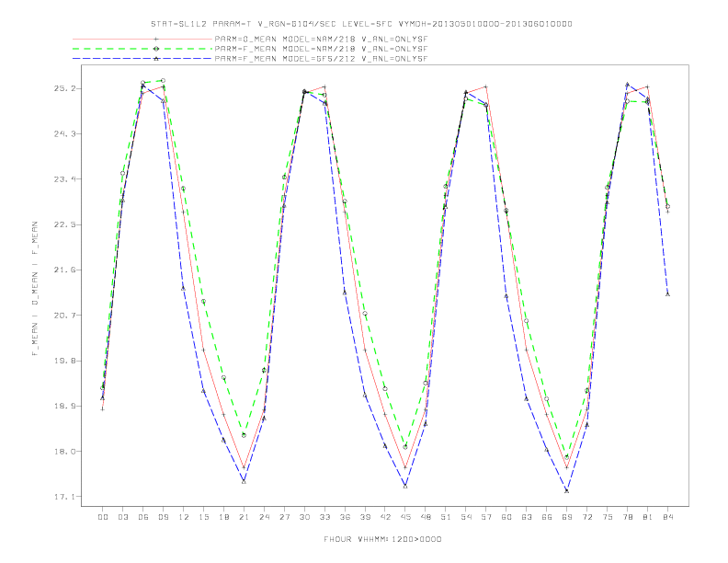
Task: Click the FHOUR VHHMM:1200>0000 axis title
Action: point(382,539)
